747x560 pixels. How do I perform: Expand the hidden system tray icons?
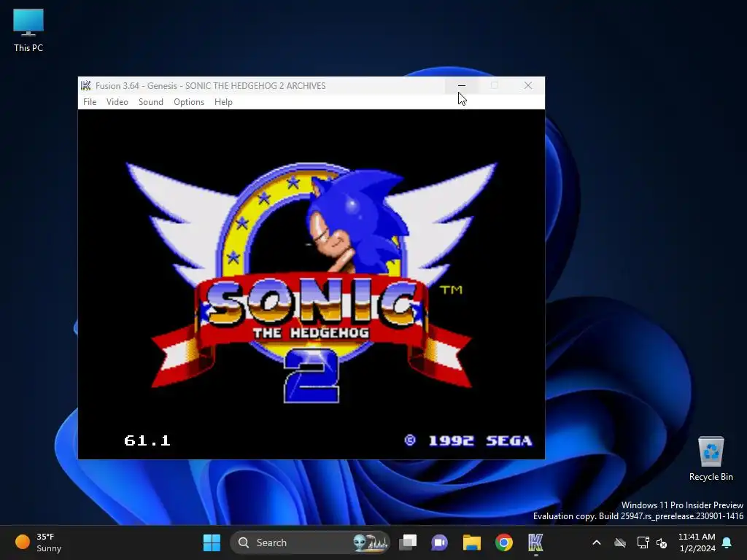(597, 542)
